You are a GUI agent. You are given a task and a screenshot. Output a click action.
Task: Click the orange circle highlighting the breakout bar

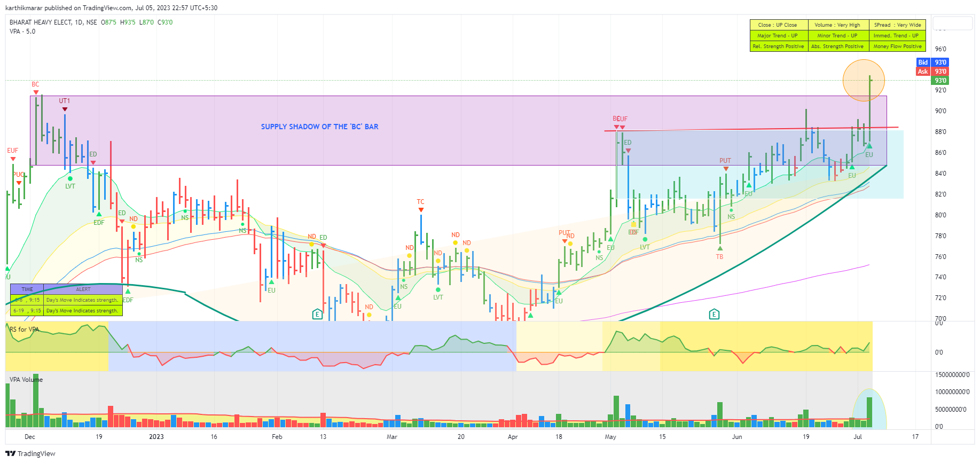[x=864, y=81]
